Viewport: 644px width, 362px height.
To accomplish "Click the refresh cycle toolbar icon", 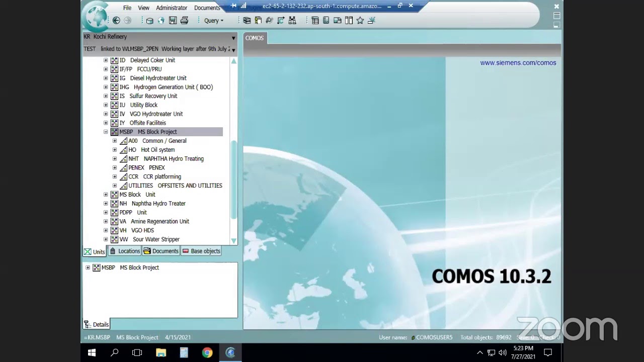I will [269, 21].
